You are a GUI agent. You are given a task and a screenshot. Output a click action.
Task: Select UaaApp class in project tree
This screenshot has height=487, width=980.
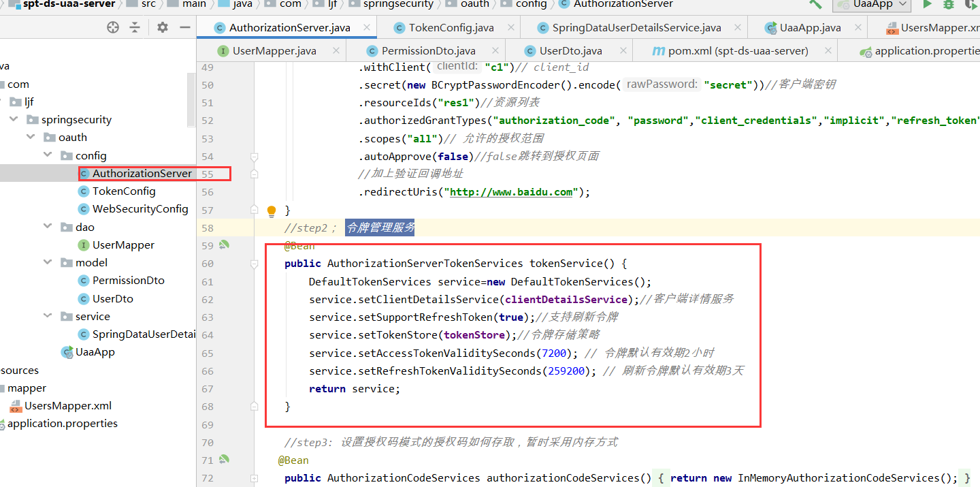tap(88, 351)
